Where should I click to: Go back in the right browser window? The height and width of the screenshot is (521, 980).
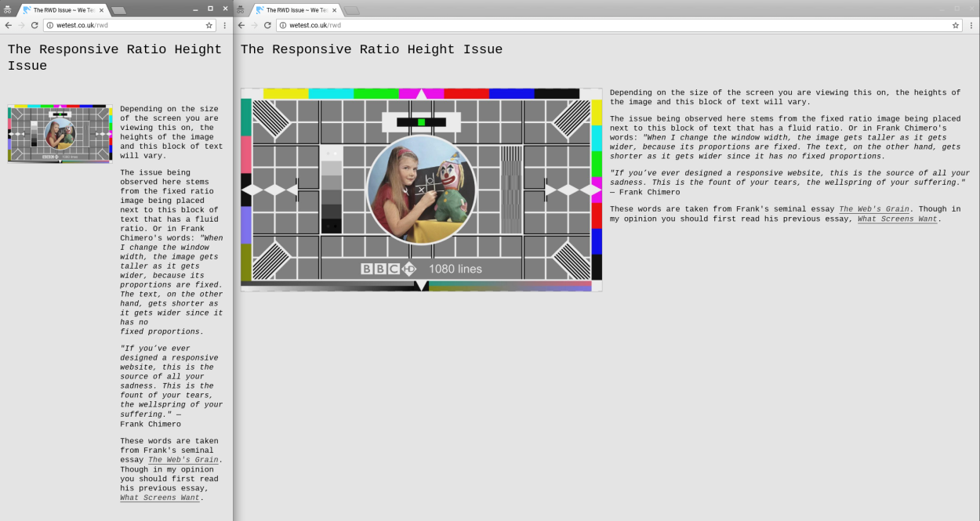coord(241,25)
